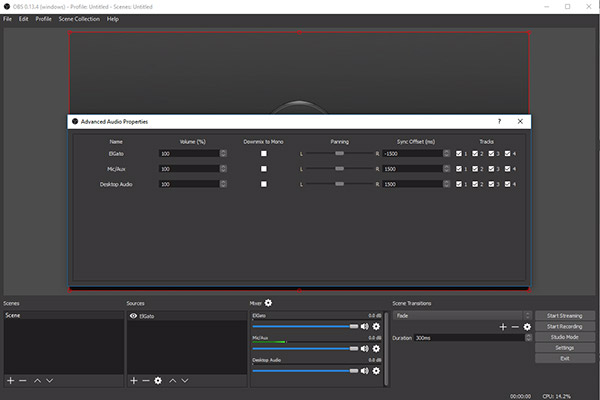Add a new source with plus icon
The width and height of the screenshot is (600, 400).
(134, 380)
